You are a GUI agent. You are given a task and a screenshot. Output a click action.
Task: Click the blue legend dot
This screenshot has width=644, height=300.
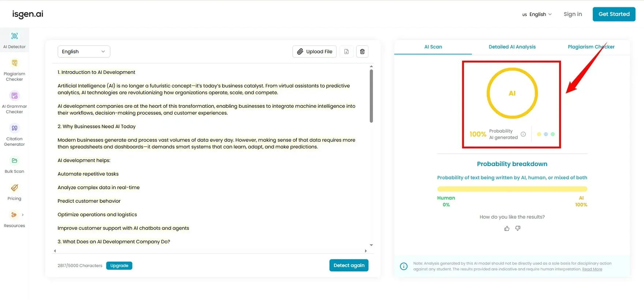[546, 134]
